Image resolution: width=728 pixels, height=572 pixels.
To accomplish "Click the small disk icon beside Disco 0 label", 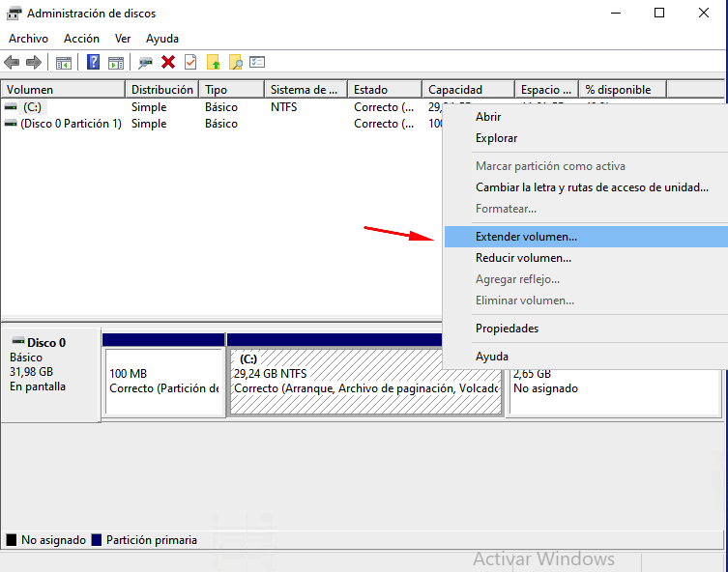I will 18,341.
